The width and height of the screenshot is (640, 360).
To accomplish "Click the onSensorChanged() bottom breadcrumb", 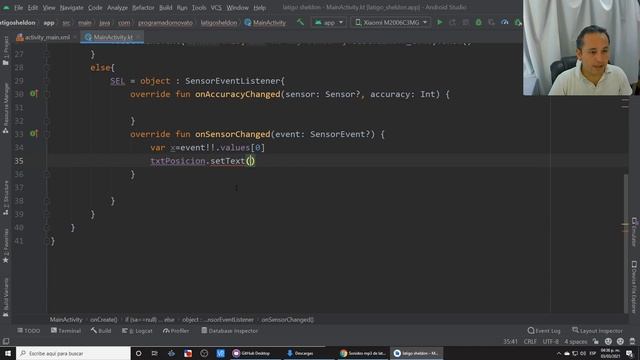I will pos(287,320).
